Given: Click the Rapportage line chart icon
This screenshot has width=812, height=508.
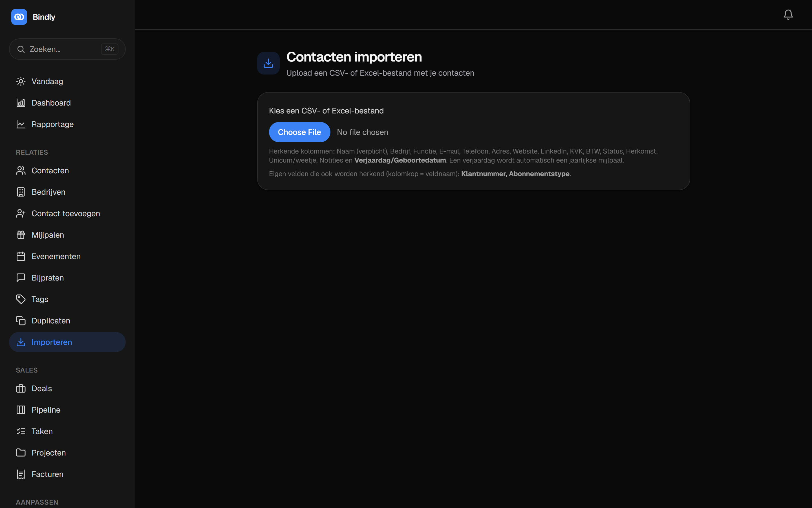Looking at the screenshot, I should pyautogui.click(x=21, y=124).
